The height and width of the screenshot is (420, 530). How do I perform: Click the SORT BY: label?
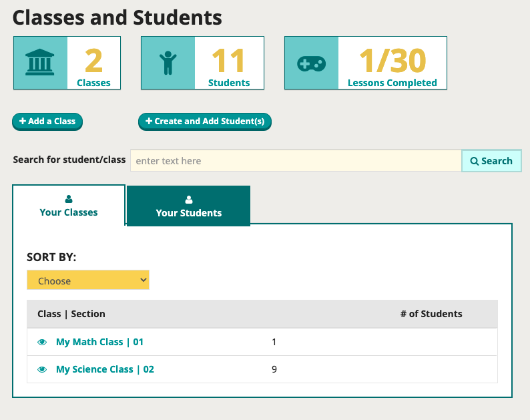[x=51, y=257]
